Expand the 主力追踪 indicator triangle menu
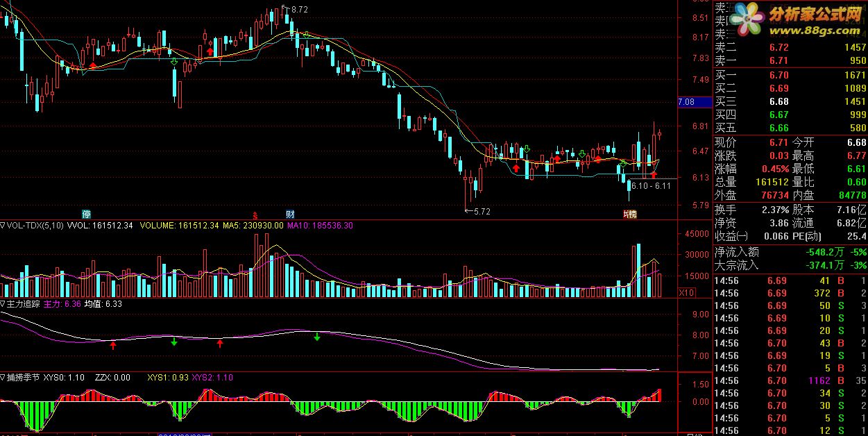 pos(3,304)
